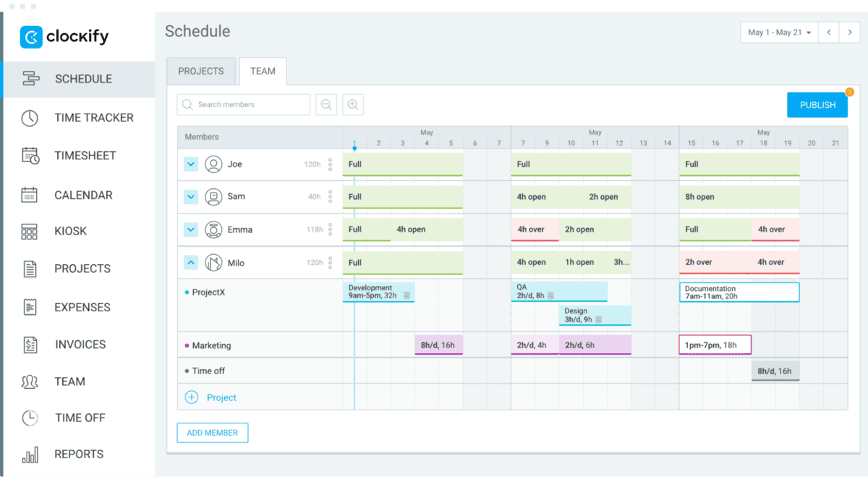Open the Kiosk grid icon
Screen dimensions: 868x477
pos(30,232)
